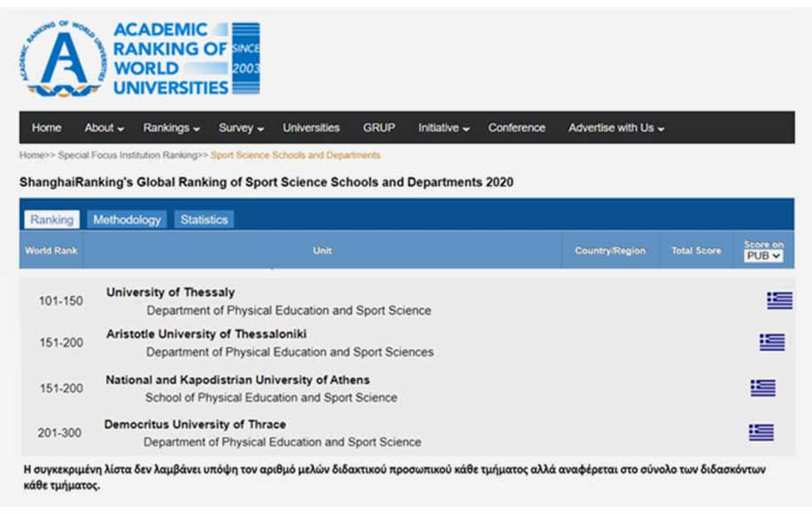Follow the Special Focus Institution Ranking breadcrumb
The width and height of the screenshot is (812, 514).
[x=128, y=155]
